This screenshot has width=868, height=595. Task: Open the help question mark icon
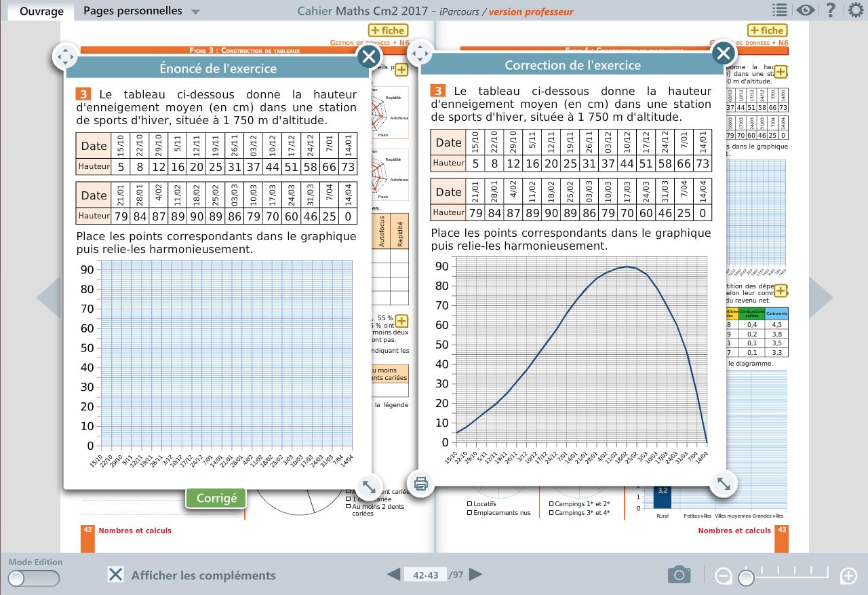(830, 10)
